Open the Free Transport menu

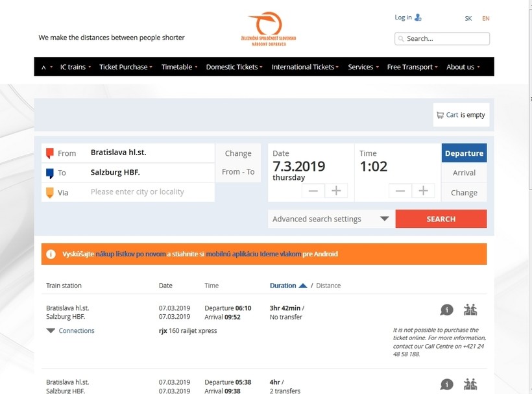412,67
